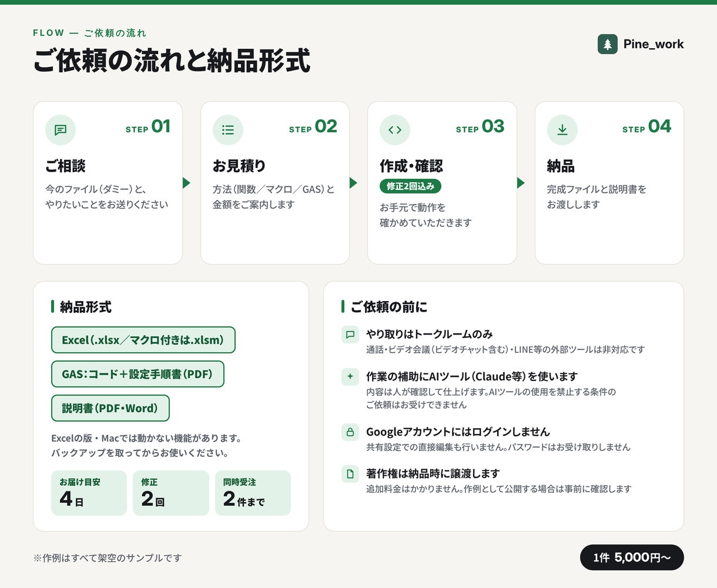Viewport: 717px width, 588px height.
Task: Click the Excel(.xlsx／マクロ付きは.xlsm) pill
Action: 143,340
